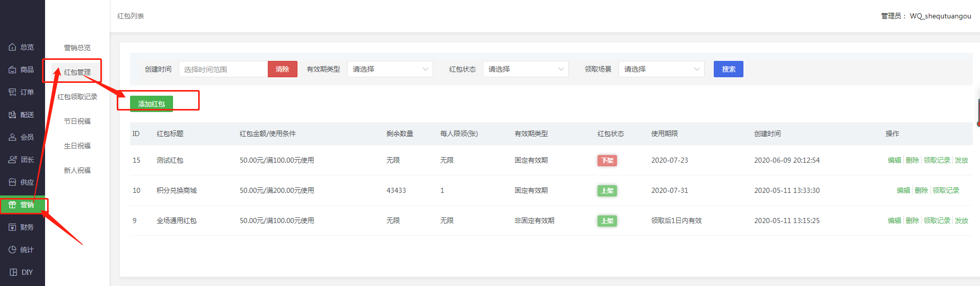Expand the 领取场景 dropdown
The width and height of the screenshot is (980, 286).
click(x=662, y=69)
